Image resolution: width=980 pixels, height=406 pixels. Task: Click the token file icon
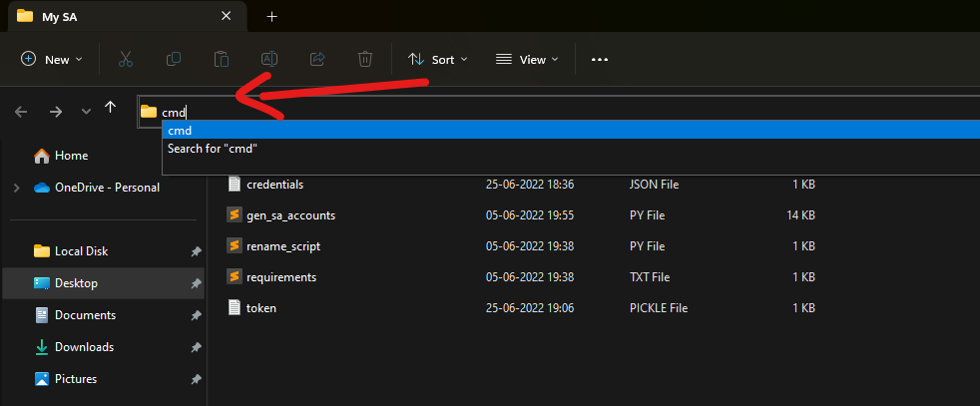[235, 307]
